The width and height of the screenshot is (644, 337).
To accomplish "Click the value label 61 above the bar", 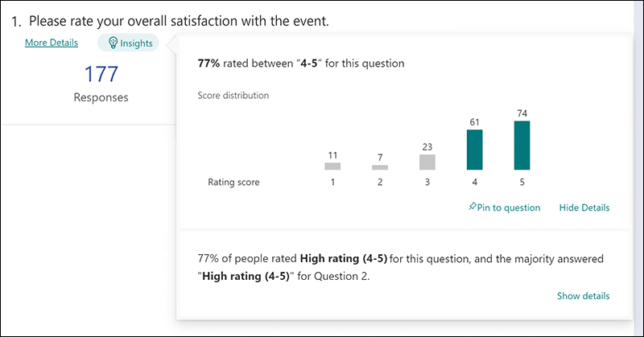I will [x=475, y=123].
